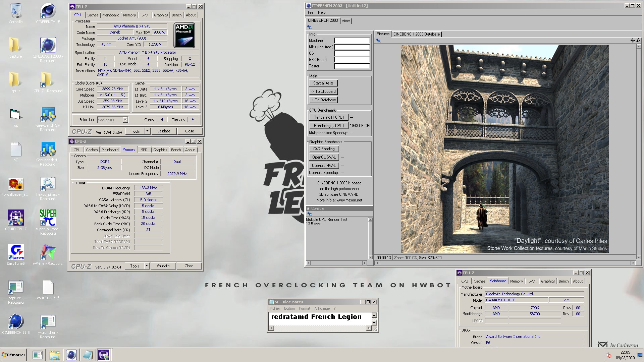Click the move-arrows icon above Cinebench picture
Viewport: 644px width, 362px height.
point(632,40)
